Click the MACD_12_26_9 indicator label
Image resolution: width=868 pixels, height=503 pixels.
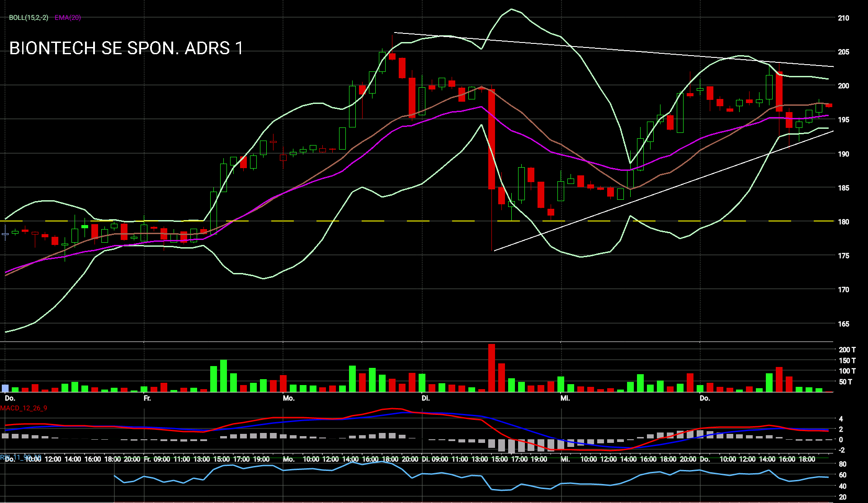pyautogui.click(x=24, y=408)
